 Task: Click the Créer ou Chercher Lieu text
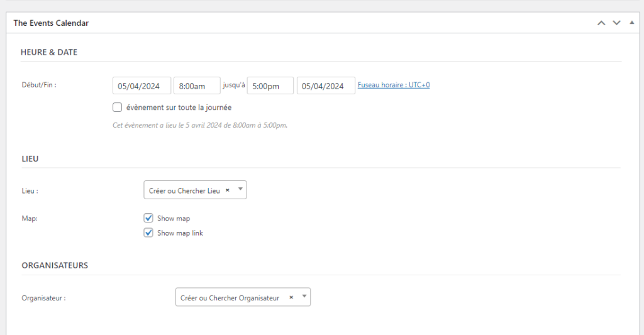click(x=184, y=190)
